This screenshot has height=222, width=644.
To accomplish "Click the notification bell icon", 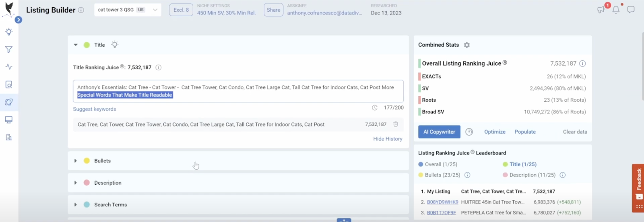I will [x=616, y=10].
